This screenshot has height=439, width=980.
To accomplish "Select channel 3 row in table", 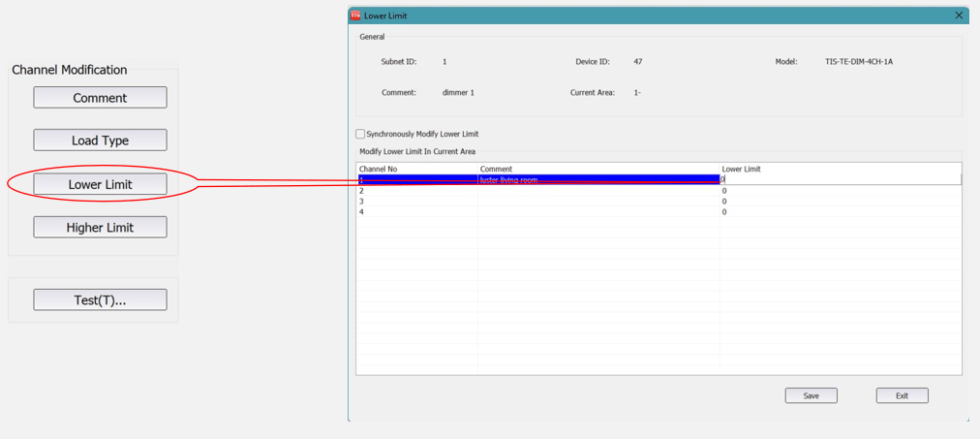I will click(416, 202).
